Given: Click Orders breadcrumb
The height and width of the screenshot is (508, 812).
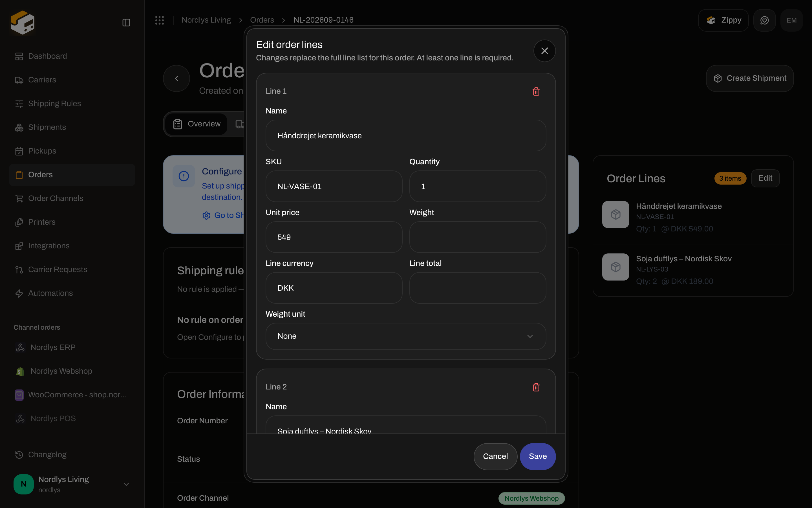Looking at the screenshot, I should (x=262, y=20).
